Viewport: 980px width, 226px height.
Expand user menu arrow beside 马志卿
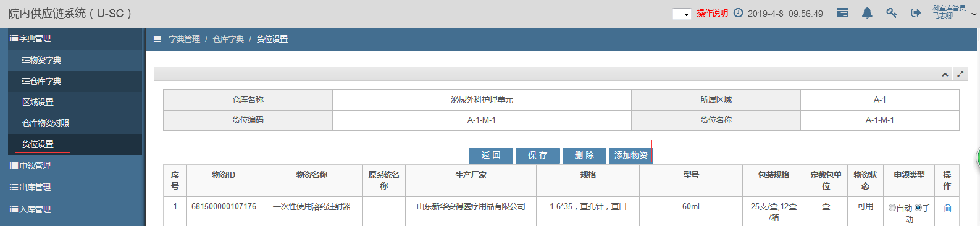pyautogui.click(x=974, y=14)
